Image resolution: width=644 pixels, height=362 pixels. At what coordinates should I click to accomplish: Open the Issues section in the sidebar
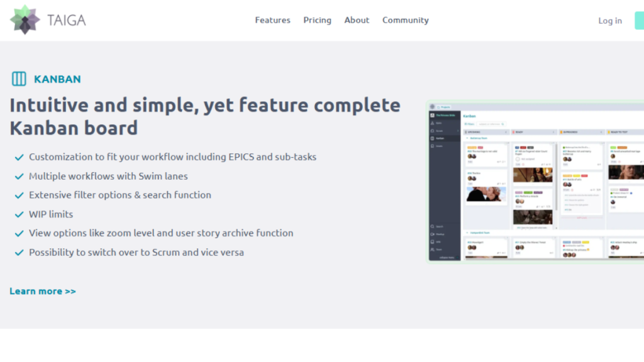point(431,146)
